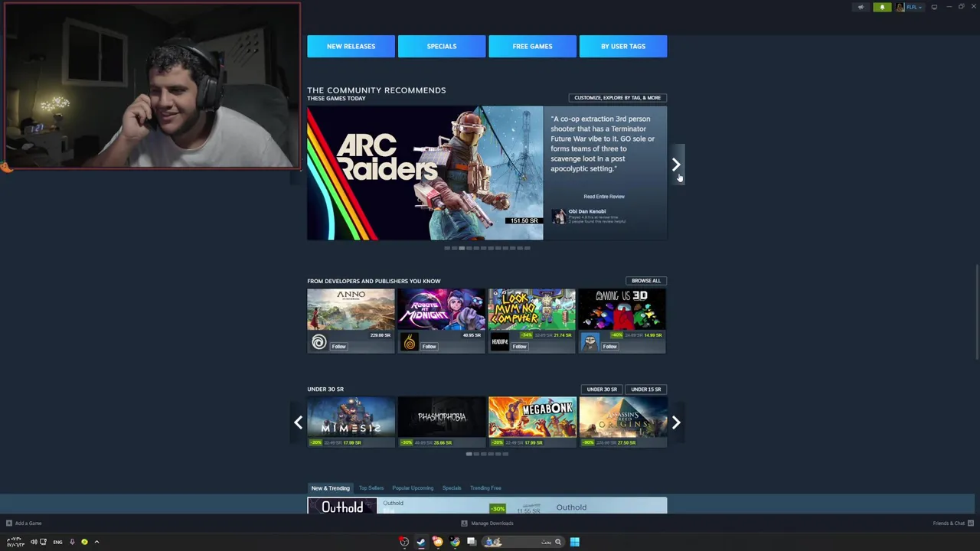Switch to the Specials tab
This screenshot has height=551, width=980.
click(x=452, y=488)
